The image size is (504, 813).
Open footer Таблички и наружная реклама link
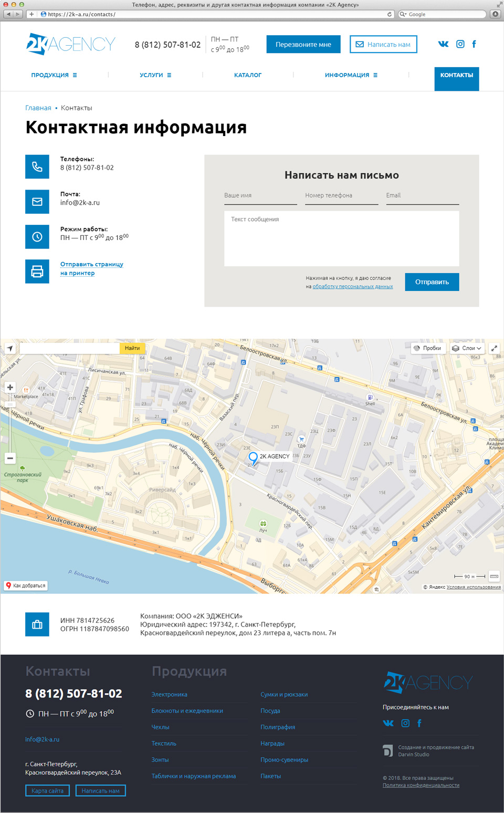tap(194, 776)
